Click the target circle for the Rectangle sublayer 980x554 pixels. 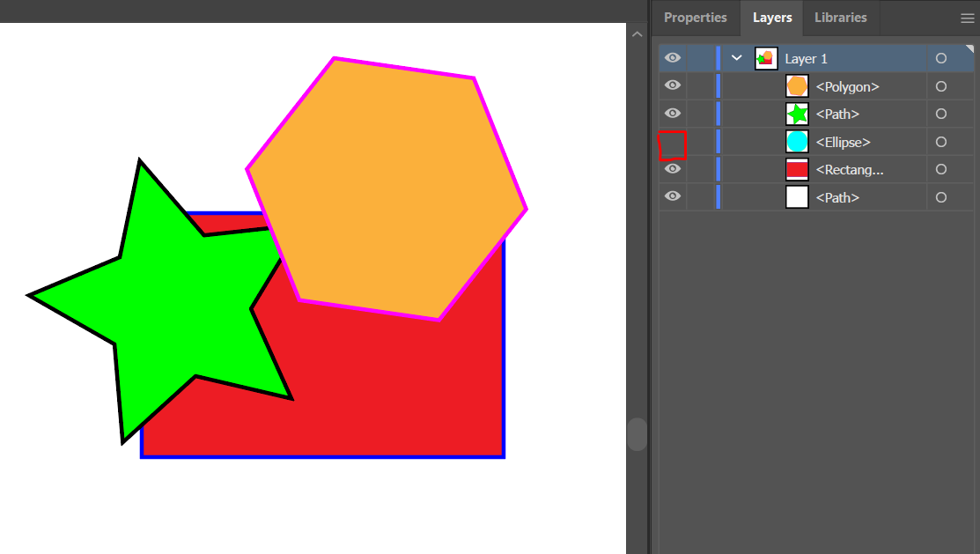tap(941, 169)
